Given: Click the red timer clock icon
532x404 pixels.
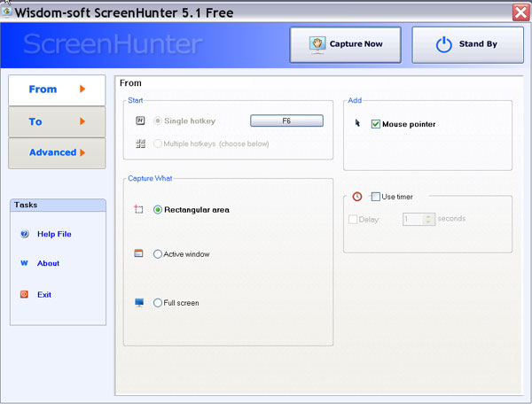Looking at the screenshot, I should (x=357, y=197).
